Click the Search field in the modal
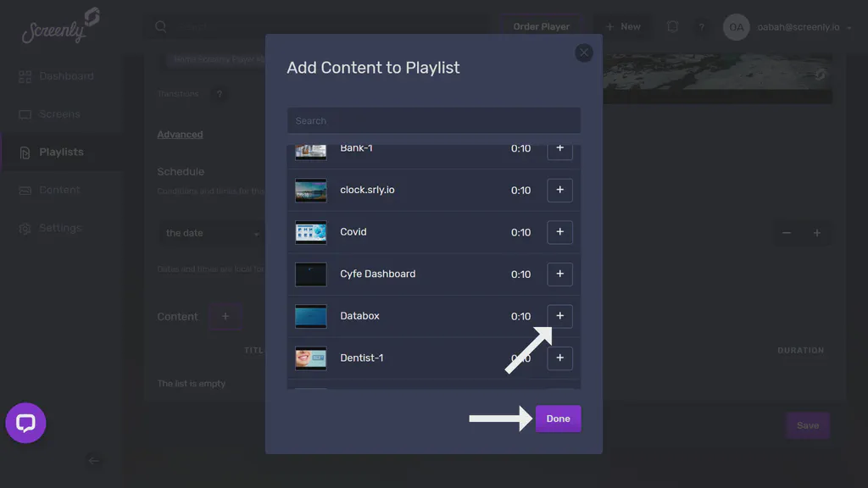Image resolution: width=868 pixels, height=488 pixels. pos(433,120)
